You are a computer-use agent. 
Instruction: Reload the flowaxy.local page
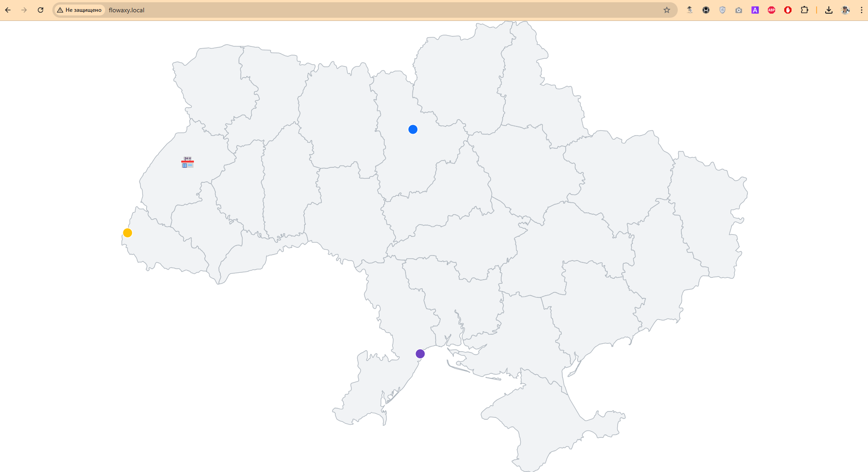coord(41,10)
